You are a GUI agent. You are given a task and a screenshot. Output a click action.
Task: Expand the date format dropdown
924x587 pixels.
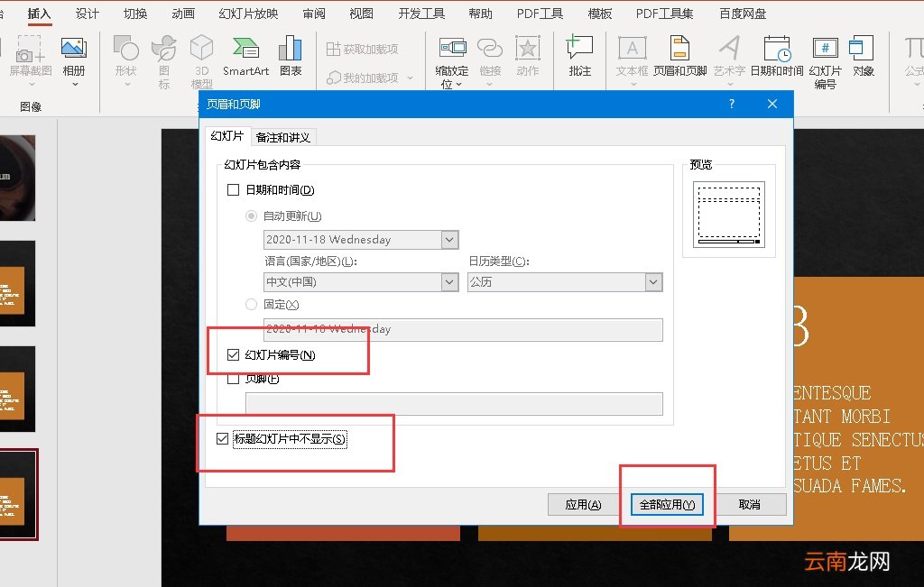click(x=449, y=240)
